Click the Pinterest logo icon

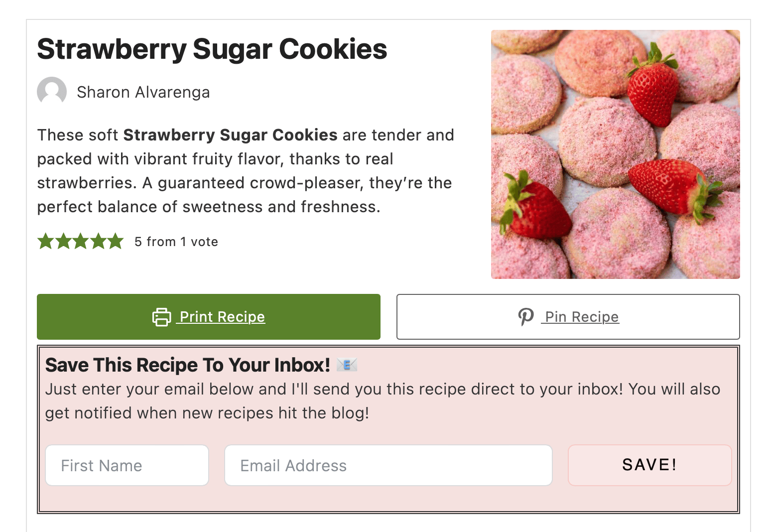click(x=525, y=317)
